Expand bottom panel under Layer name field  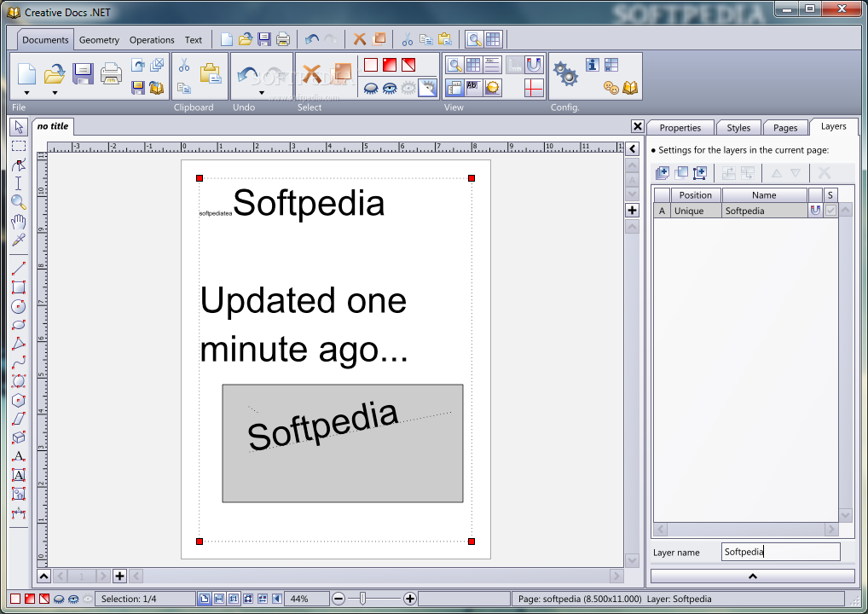click(752, 576)
